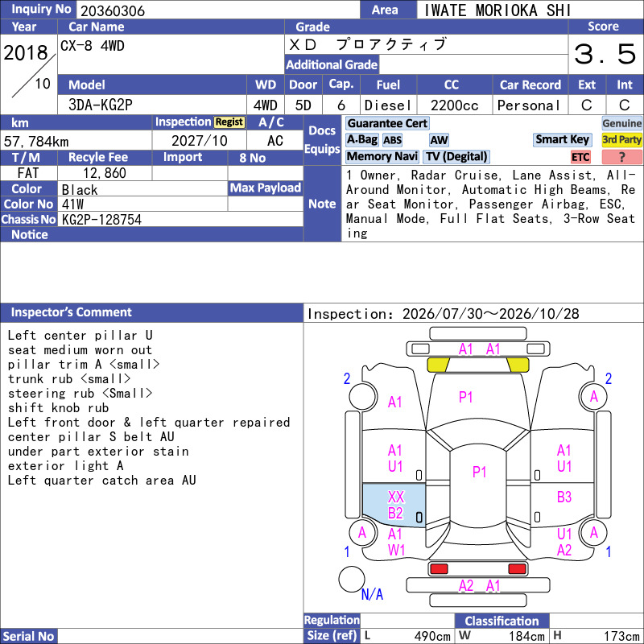
Task: Select the Regulation label
Action: point(332,620)
